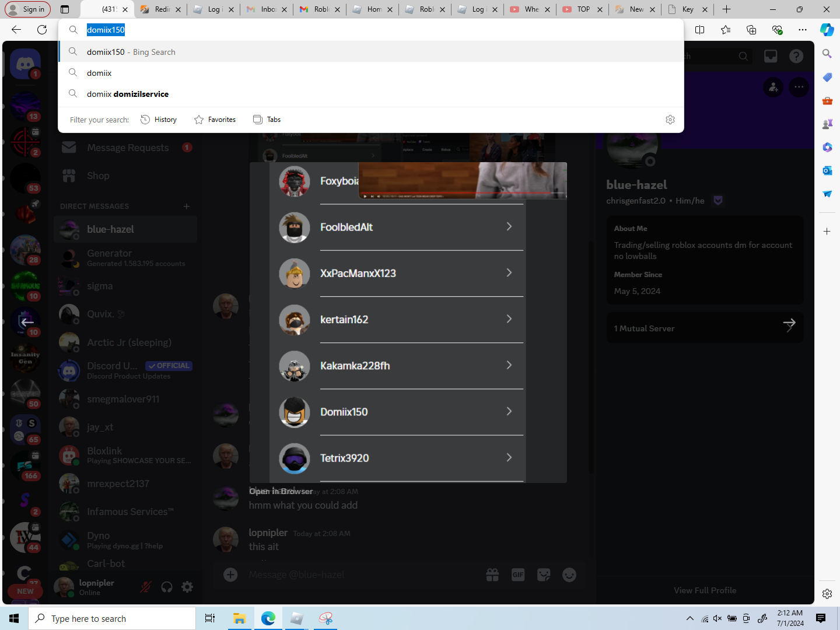Expand XxPacManxX123 account row chevron
840x630 pixels.
pyautogui.click(x=509, y=272)
